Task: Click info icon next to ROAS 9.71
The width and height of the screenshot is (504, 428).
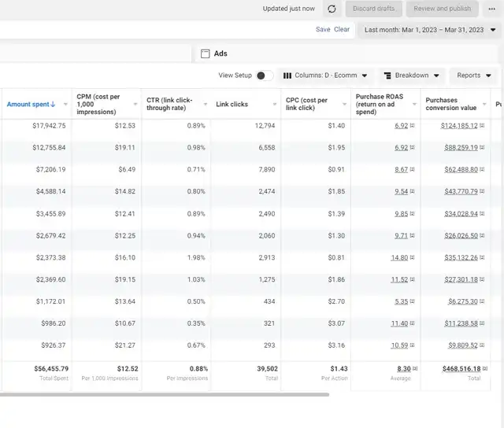Action: point(412,236)
